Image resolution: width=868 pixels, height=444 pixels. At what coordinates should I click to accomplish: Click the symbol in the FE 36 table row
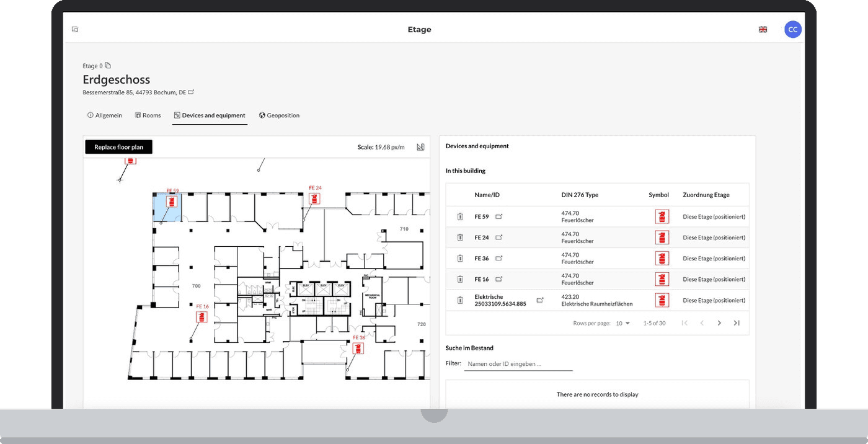tap(662, 259)
